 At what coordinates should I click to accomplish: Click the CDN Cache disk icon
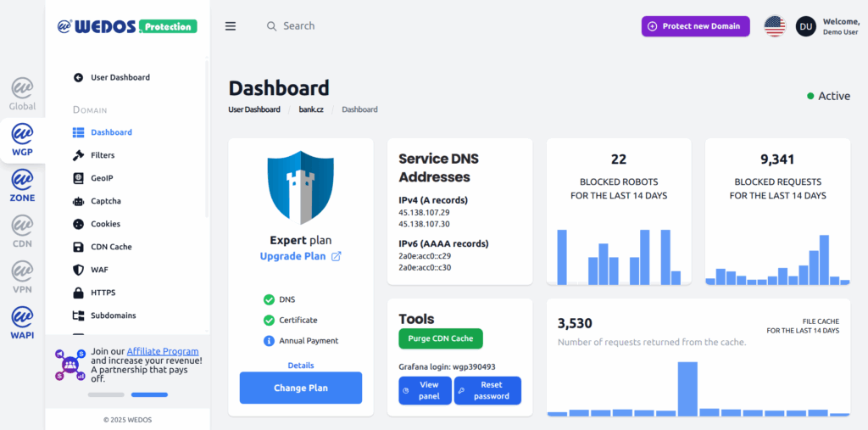point(78,247)
